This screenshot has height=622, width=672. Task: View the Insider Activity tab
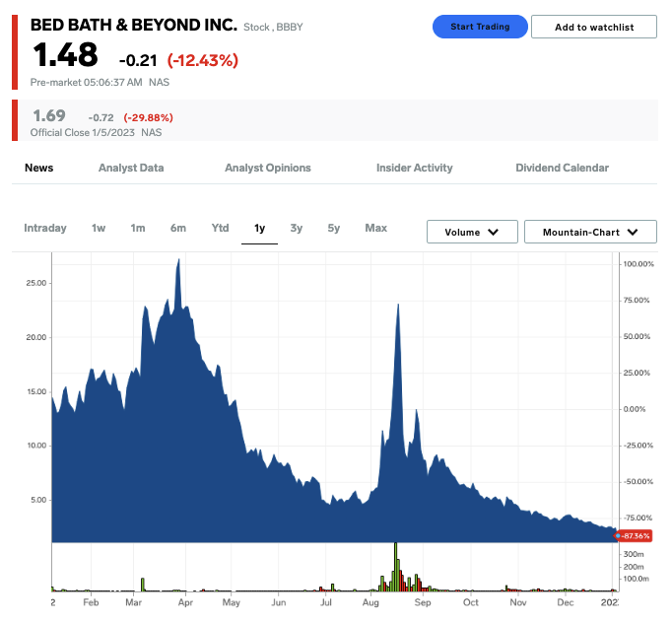(x=415, y=168)
